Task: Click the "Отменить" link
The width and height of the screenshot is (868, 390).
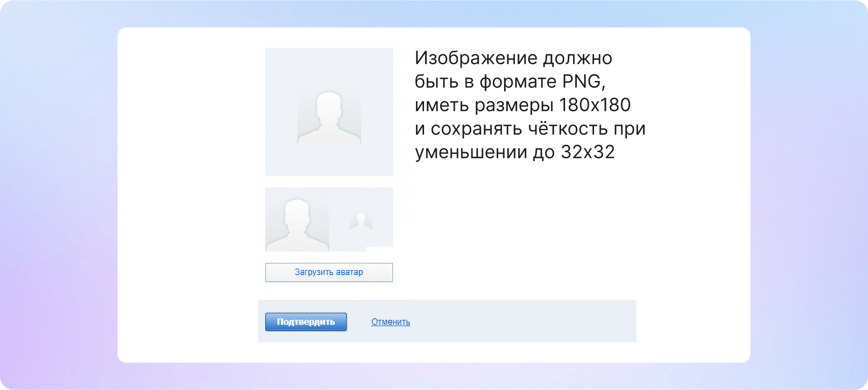Action: point(391,322)
